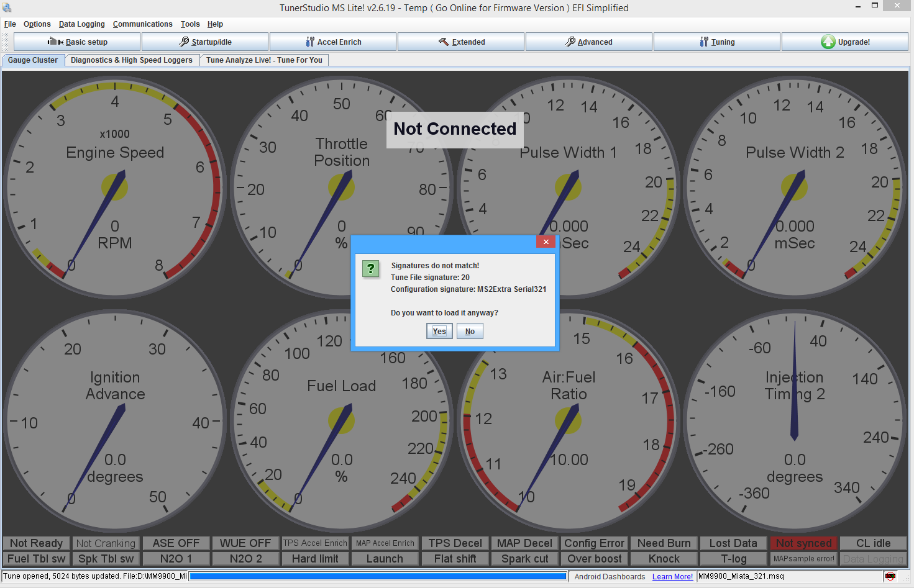Open the Extended settings menu
The image size is (914, 588).
point(461,42)
